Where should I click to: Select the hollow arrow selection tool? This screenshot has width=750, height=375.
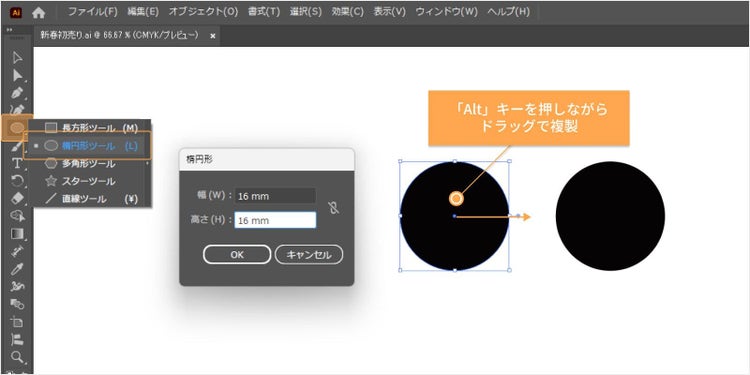coord(17,58)
